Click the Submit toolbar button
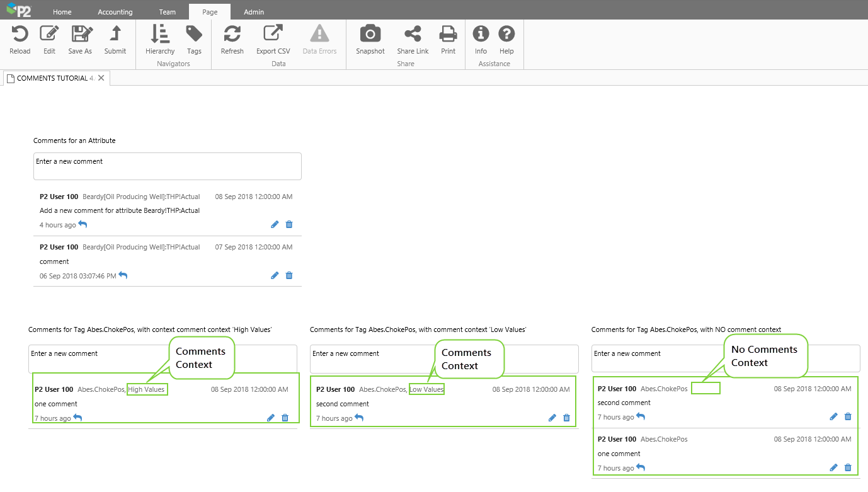This screenshot has width=868, height=492. 115,35
